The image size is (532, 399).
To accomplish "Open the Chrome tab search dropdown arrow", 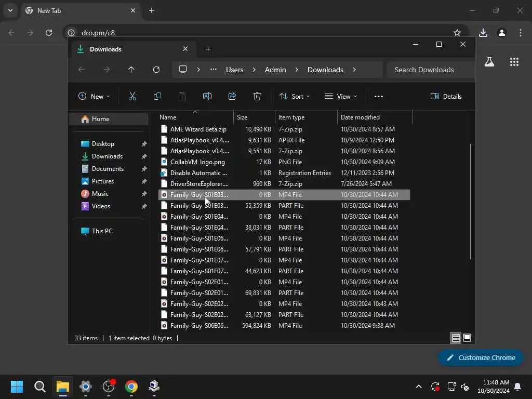I will [x=10, y=10].
